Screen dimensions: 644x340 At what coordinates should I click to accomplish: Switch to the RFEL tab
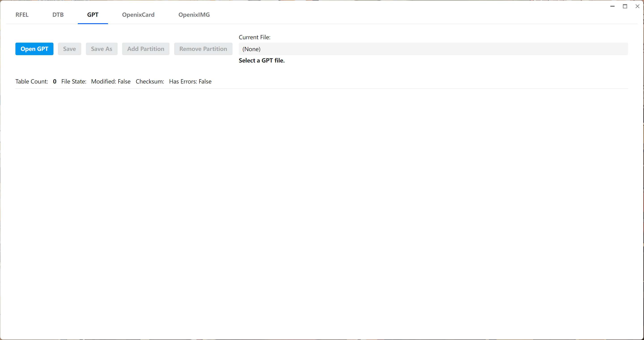coord(22,15)
